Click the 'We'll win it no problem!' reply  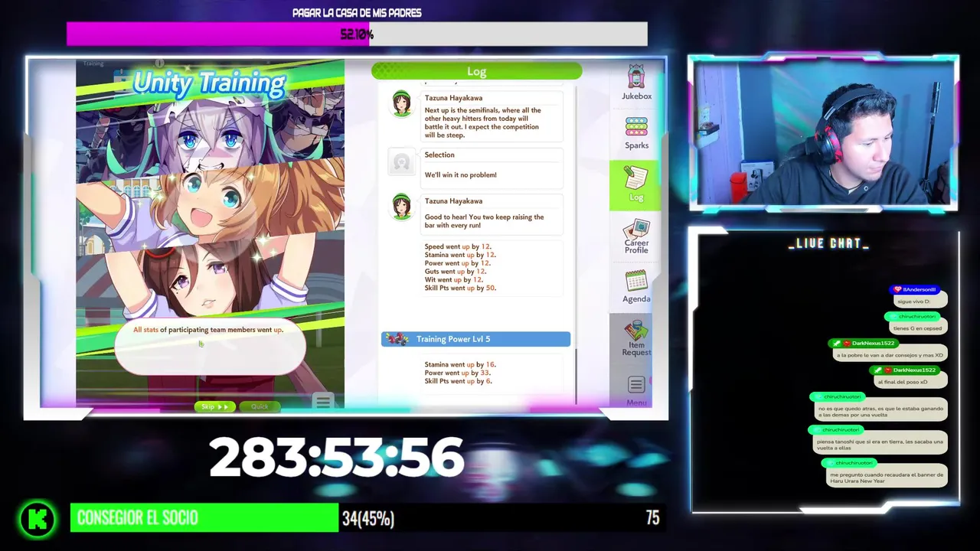[460, 175]
